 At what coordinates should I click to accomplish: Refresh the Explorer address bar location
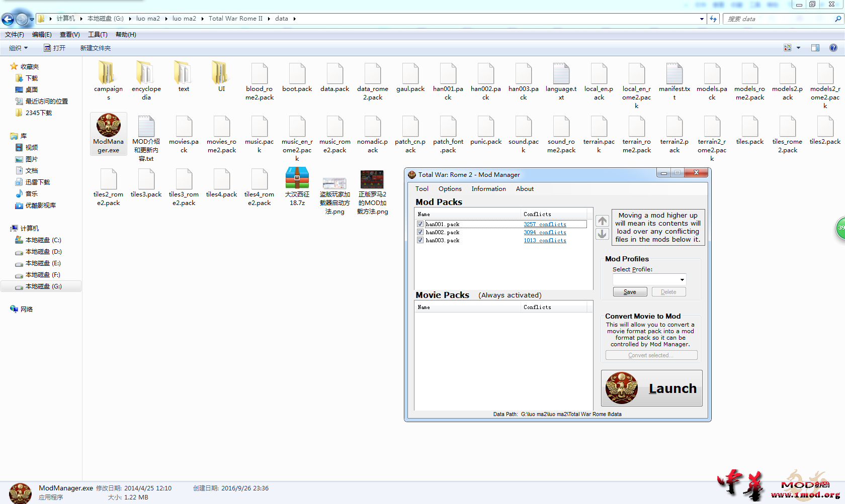point(713,19)
